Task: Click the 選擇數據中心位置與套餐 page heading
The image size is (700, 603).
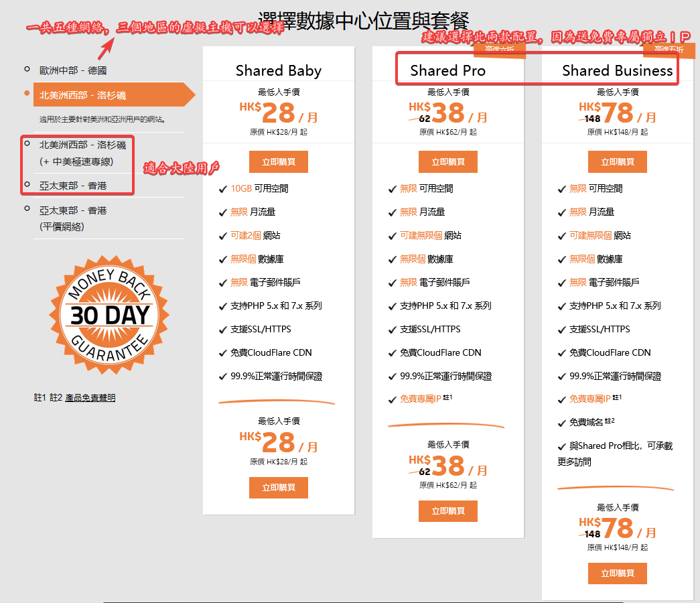Action: [363, 21]
